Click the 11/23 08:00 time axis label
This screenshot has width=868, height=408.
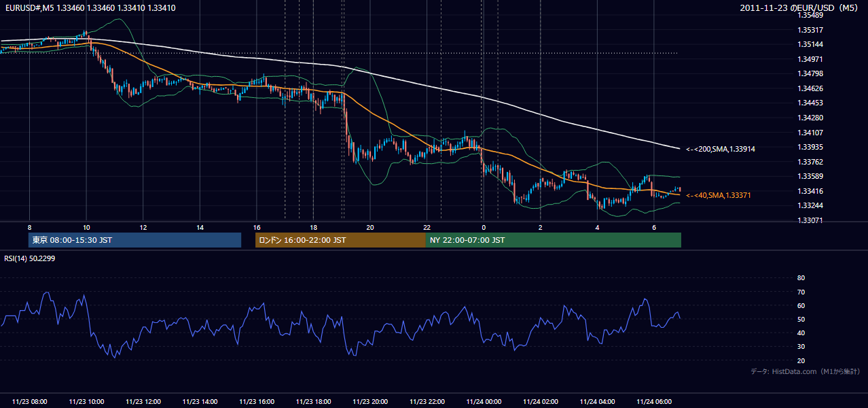(30, 402)
